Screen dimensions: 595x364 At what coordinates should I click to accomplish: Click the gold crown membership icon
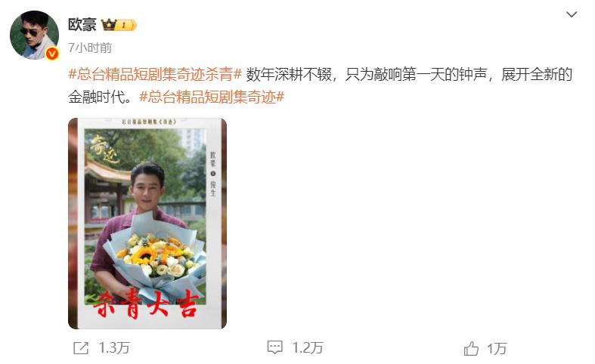coord(108,25)
